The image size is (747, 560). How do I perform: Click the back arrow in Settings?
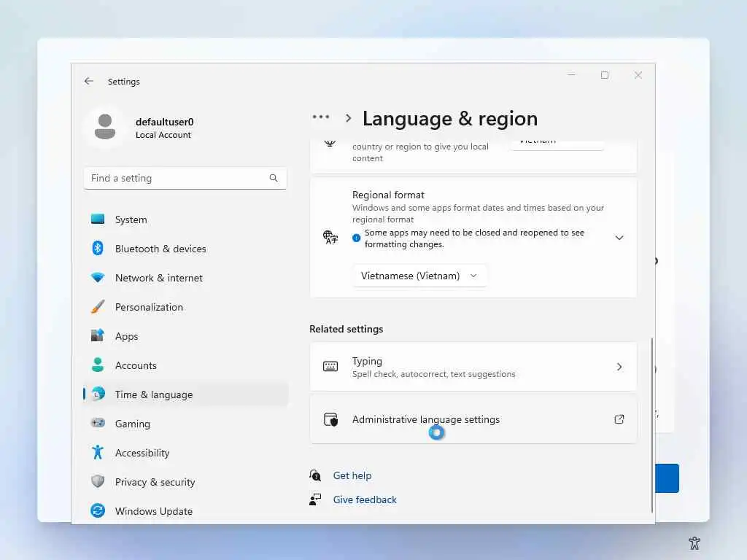point(88,81)
